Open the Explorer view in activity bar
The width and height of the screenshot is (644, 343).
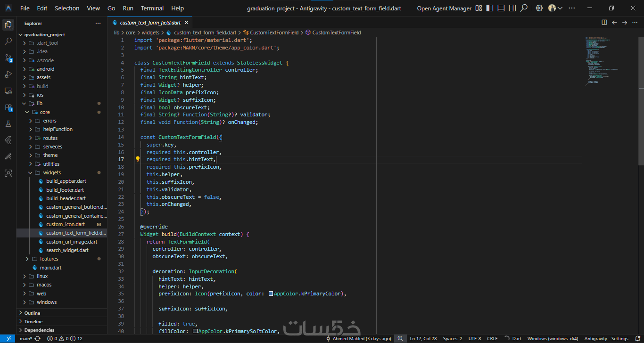(x=8, y=25)
